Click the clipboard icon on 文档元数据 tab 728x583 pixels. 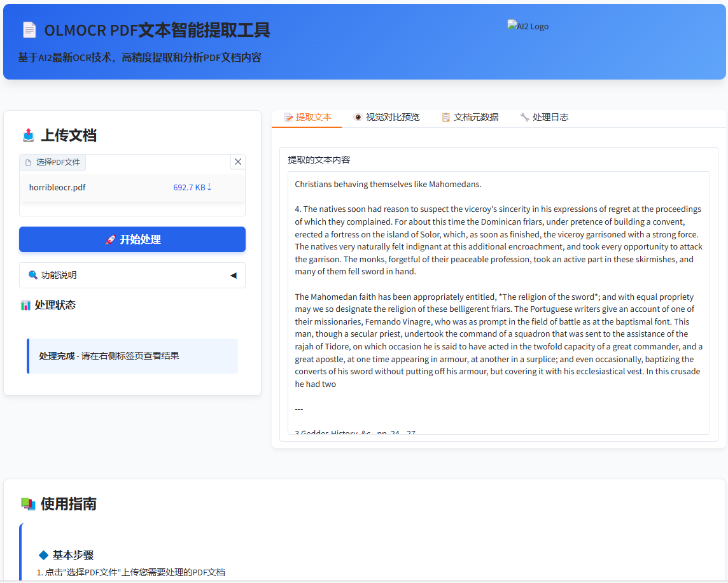[x=445, y=117]
